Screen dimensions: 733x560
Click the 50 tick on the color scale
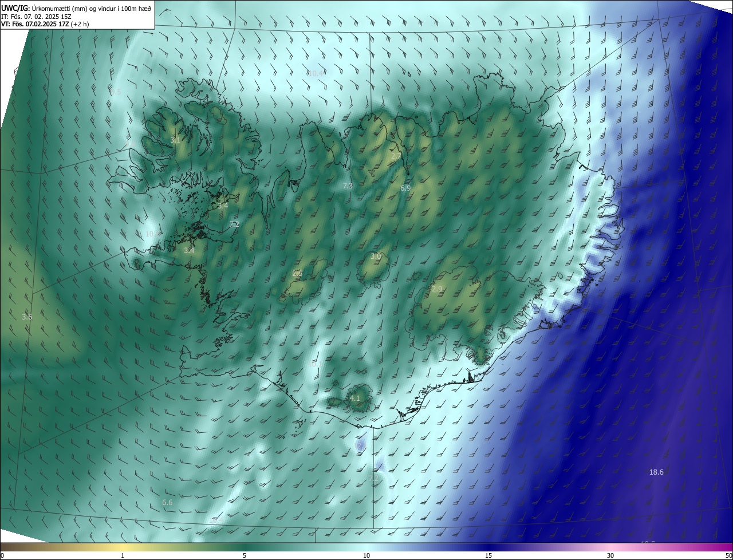[x=728, y=555]
